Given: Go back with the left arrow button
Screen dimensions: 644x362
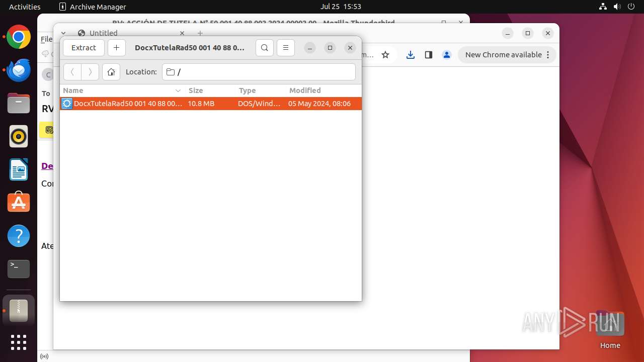Looking at the screenshot, I should [72, 72].
